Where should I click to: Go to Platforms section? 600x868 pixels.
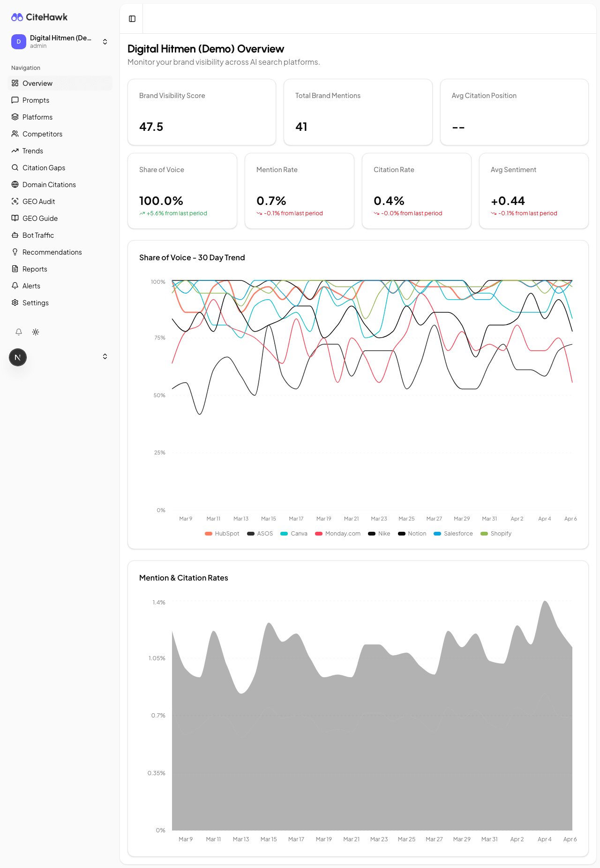point(60,117)
